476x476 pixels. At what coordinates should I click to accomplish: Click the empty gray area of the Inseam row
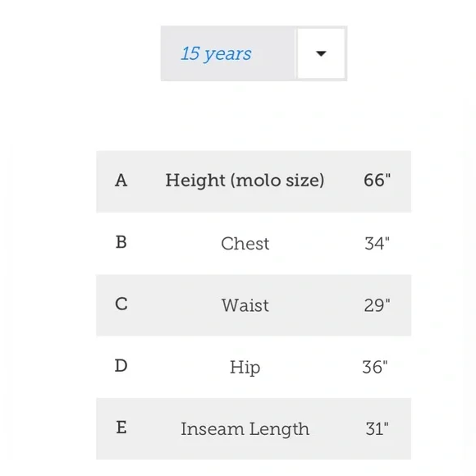point(152,429)
